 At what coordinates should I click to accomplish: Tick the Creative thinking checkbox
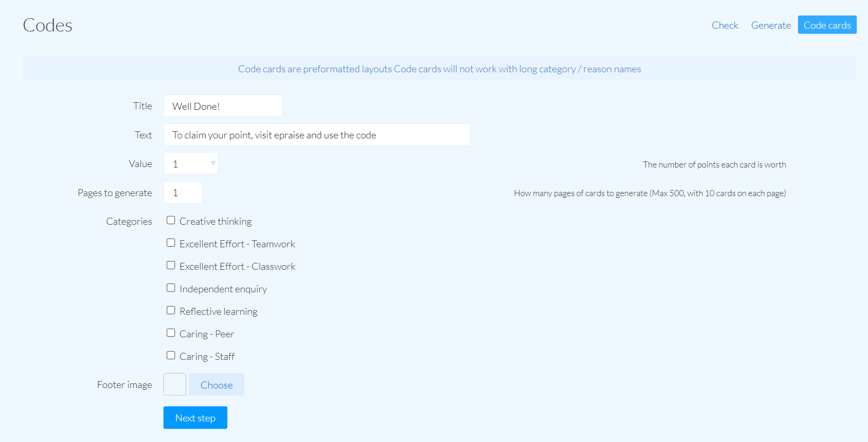click(171, 221)
